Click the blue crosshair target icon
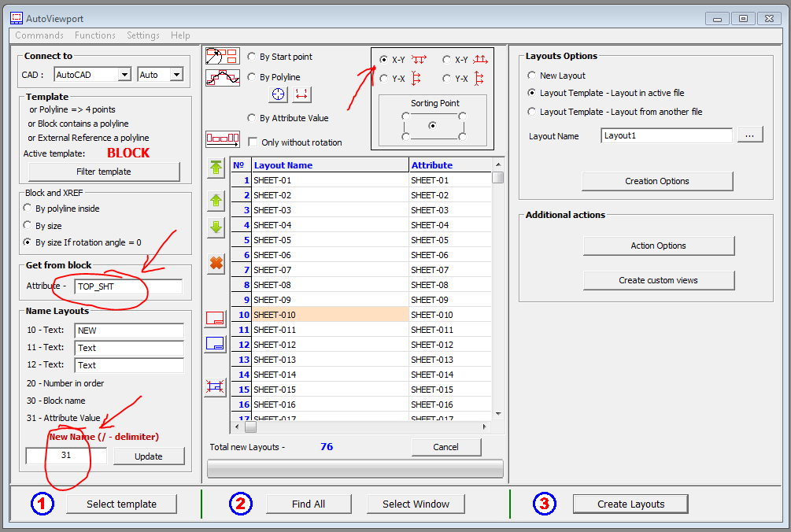 [x=278, y=94]
